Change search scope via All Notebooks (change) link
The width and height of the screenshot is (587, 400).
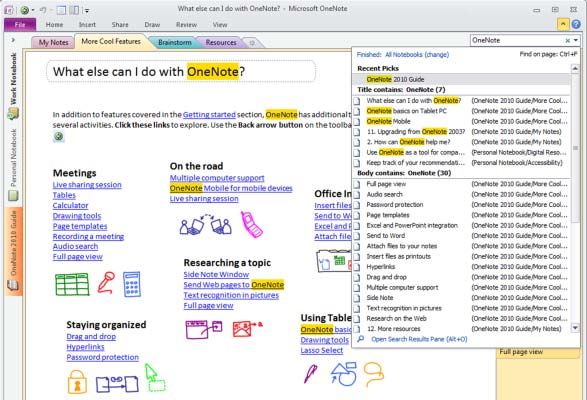click(x=417, y=55)
